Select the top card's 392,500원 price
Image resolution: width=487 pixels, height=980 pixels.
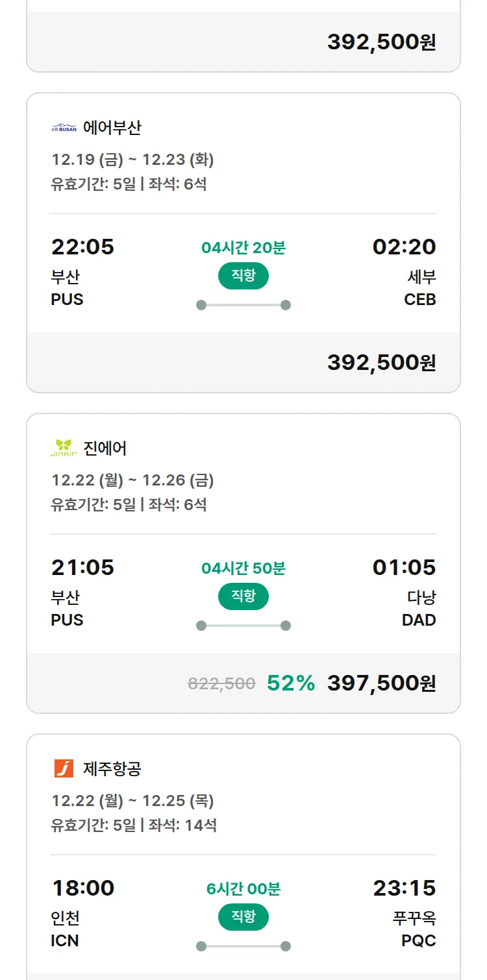click(381, 42)
